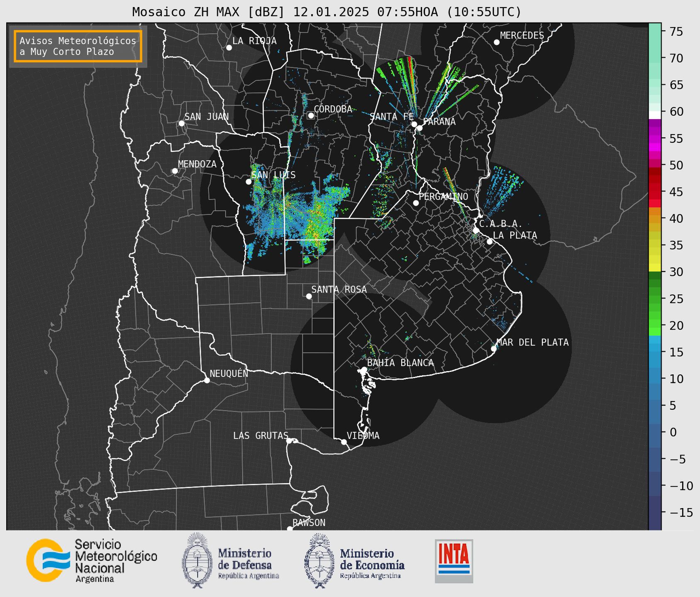This screenshot has width=700, height=597.
Task: Click the Santa Rosa city marker
Action: click(309, 296)
